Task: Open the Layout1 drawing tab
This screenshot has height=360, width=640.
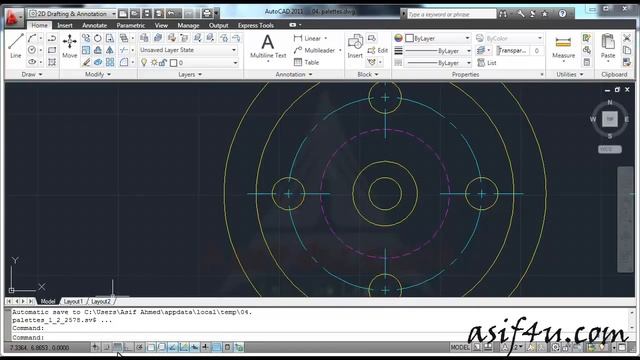Action: coord(73,302)
